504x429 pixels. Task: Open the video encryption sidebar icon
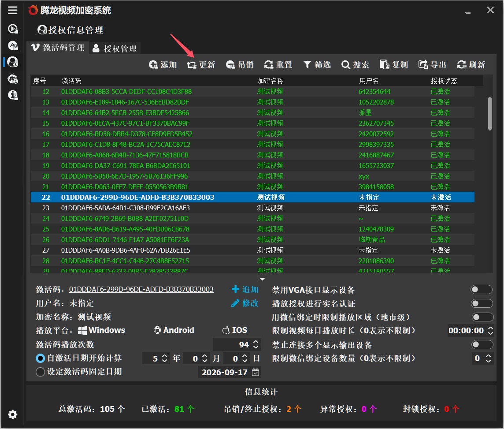pos(12,29)
